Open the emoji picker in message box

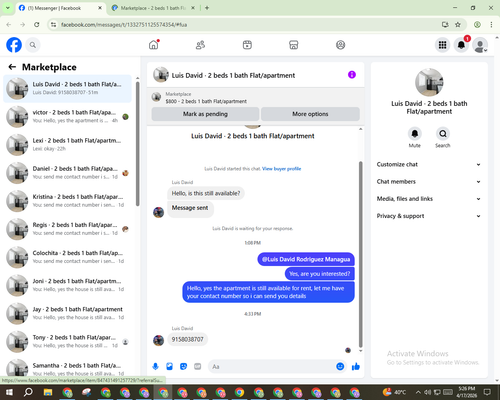340,366
